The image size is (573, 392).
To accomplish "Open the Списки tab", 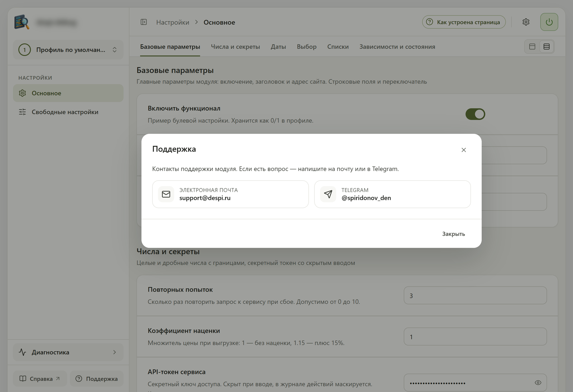I will (338, 47).
